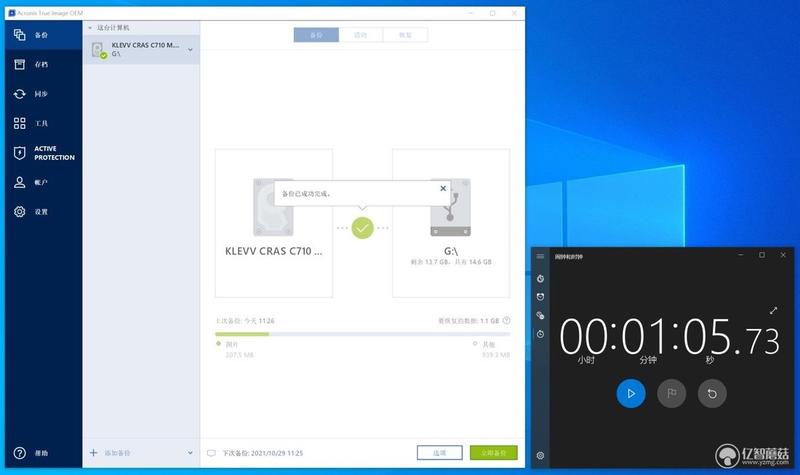Expand the KLEVV CRAS C710 backup entry chevron
800x475 pixels.
click(x=190, y=49)
